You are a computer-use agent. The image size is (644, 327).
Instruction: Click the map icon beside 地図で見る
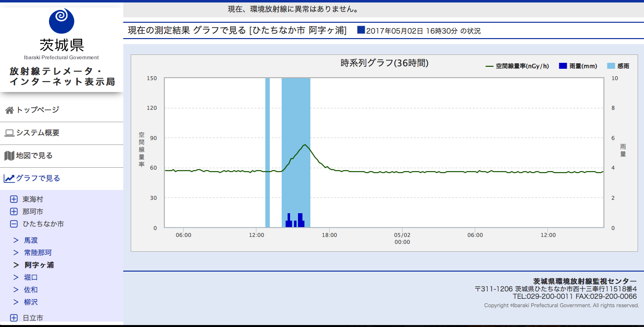pyautogui.click(x=9, y=156)
